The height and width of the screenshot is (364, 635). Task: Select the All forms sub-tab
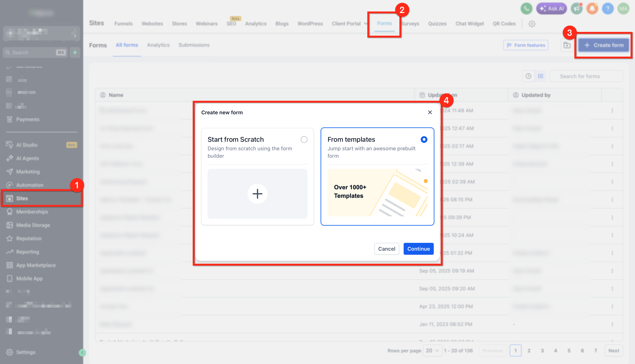coord(127,45)
